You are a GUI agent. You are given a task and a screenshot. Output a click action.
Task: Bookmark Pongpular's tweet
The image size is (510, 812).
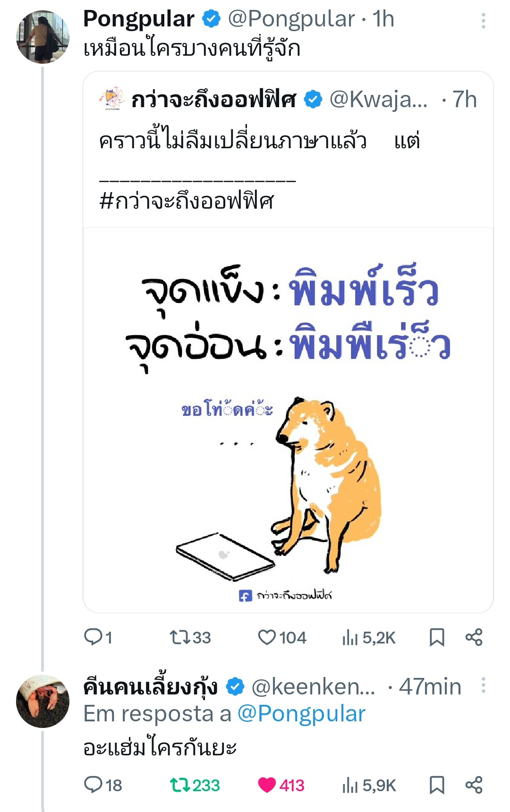[x=437, y=638]
